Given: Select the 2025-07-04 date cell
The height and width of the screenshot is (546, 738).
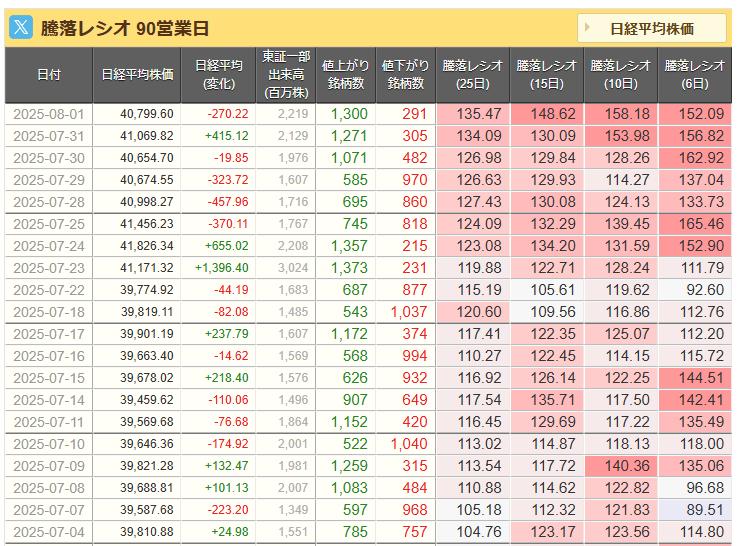Looking at the screenshot, I should 48,532.
